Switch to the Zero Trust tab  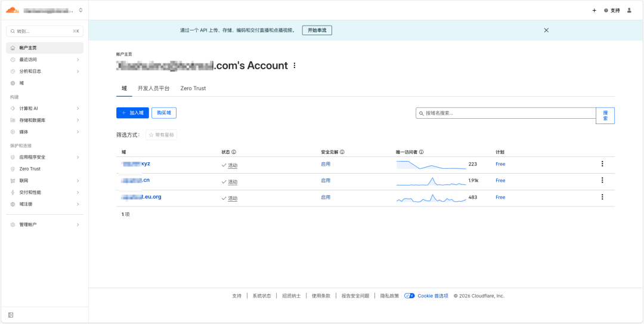click(x=193, y=88)
